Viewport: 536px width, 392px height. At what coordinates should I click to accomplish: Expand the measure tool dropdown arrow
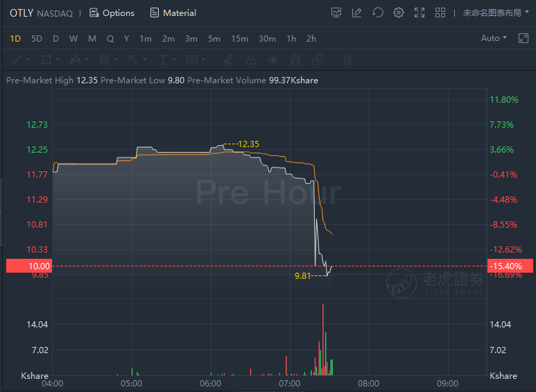(x=174, y=60)
